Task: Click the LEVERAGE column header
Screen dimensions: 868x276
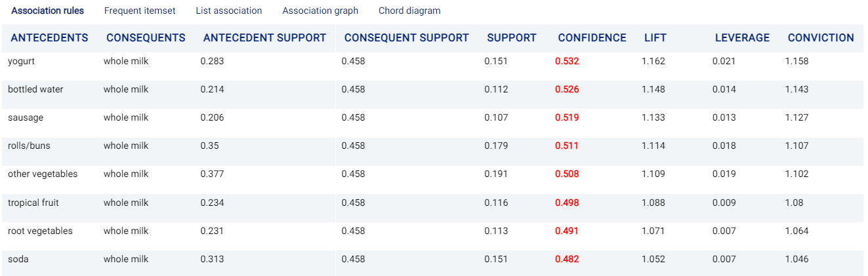Action: coord(742,38)
